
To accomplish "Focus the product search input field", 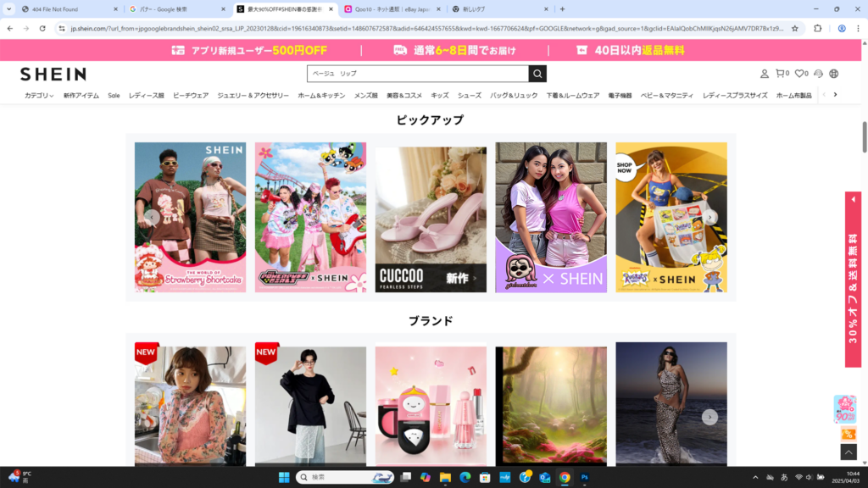I will pyautogui.click(x=417, y=74).
